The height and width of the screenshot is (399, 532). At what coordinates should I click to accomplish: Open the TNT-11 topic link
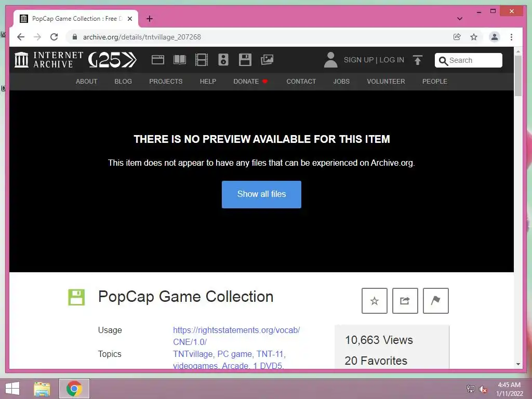[270, 354]
